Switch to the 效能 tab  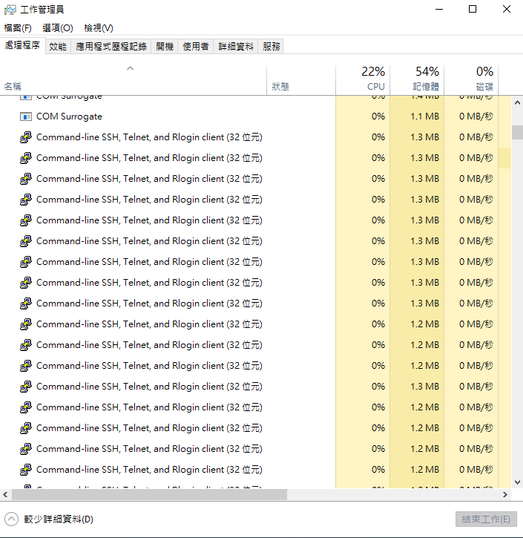point(58,46)
